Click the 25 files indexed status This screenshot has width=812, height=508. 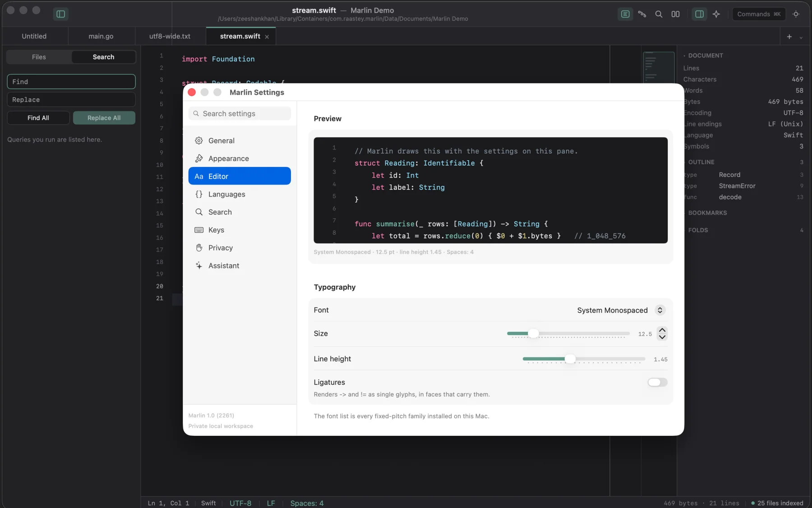(777, 503)
